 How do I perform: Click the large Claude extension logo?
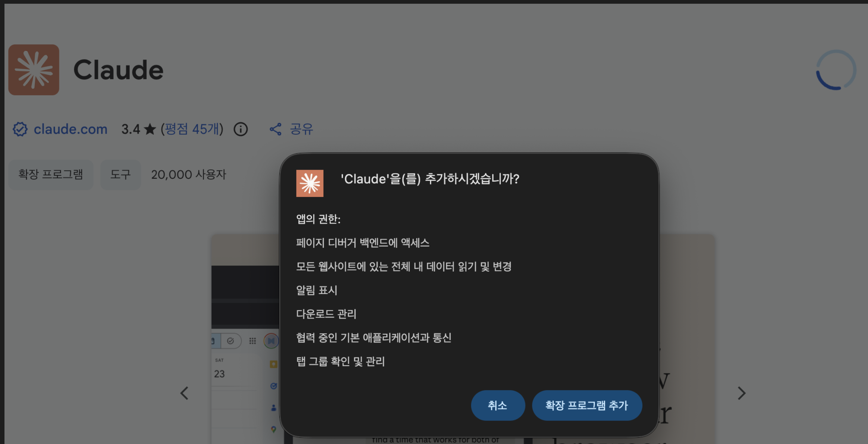point(34,70)
